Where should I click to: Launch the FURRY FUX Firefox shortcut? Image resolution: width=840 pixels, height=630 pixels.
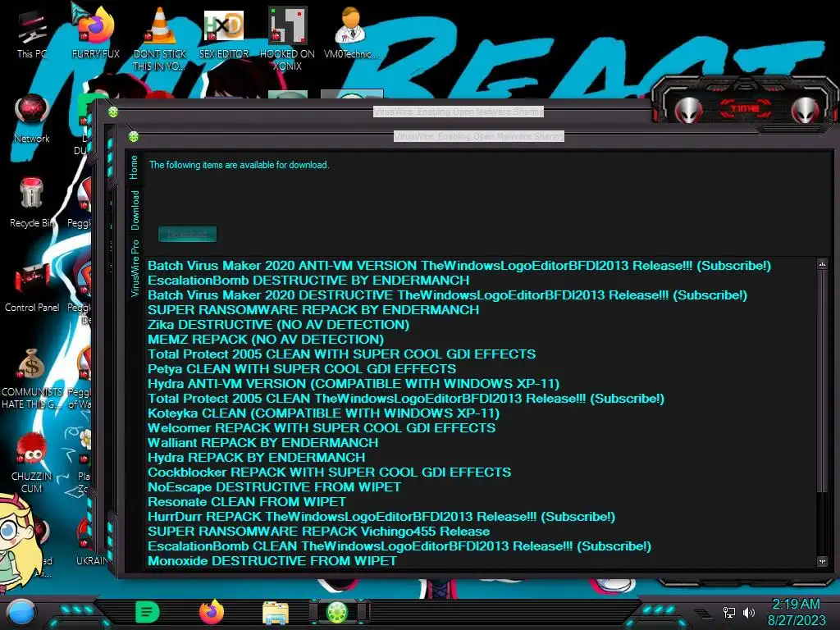[x=95, y=32]
